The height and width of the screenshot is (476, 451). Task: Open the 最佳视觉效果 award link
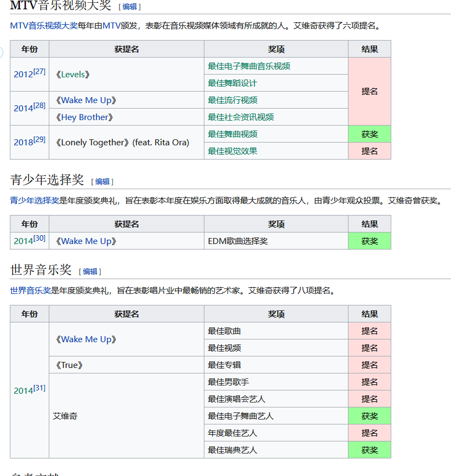point(232,151)
